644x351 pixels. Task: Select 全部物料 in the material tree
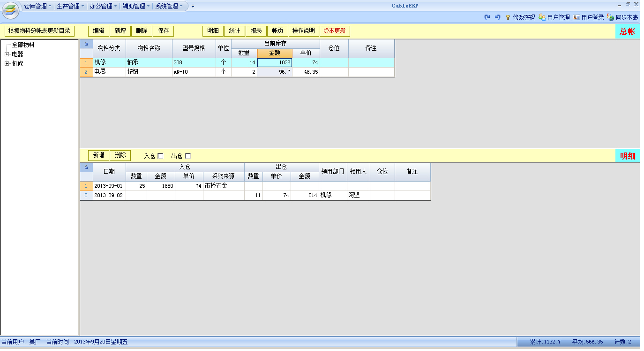tap(23, 45)
